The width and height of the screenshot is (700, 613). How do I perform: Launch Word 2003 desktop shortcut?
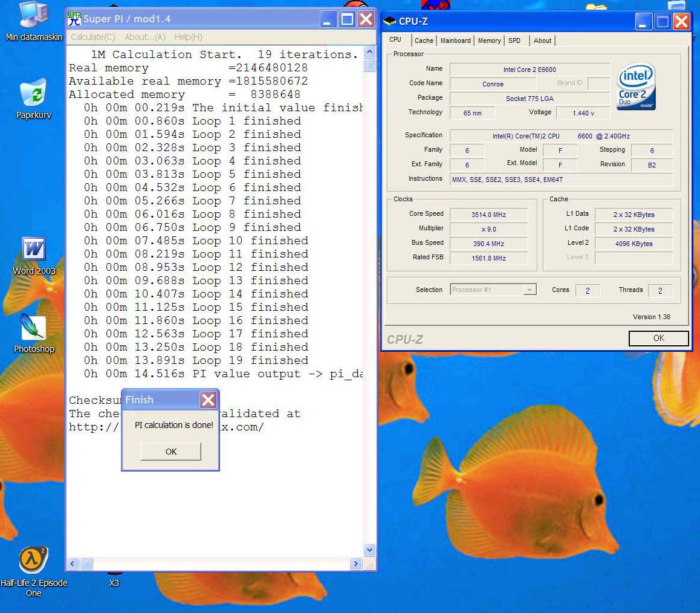pyautogui.click(x=34, y=256)
